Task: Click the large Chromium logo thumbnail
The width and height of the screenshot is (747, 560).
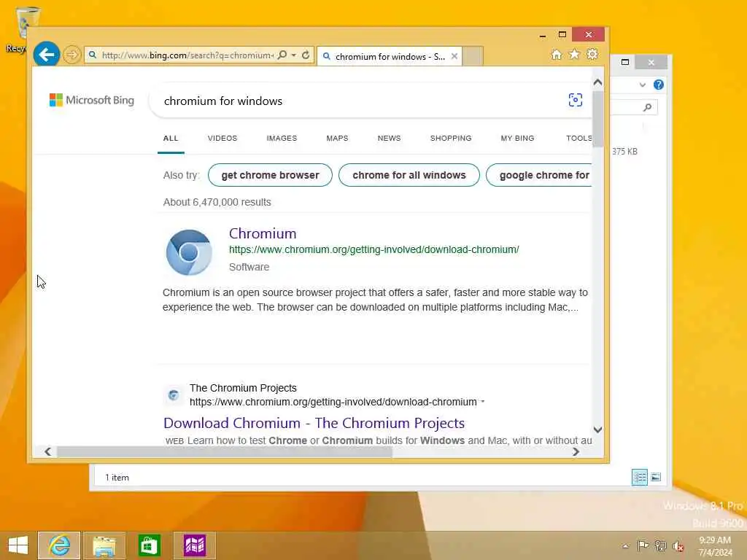Action: tap(189, 252)
